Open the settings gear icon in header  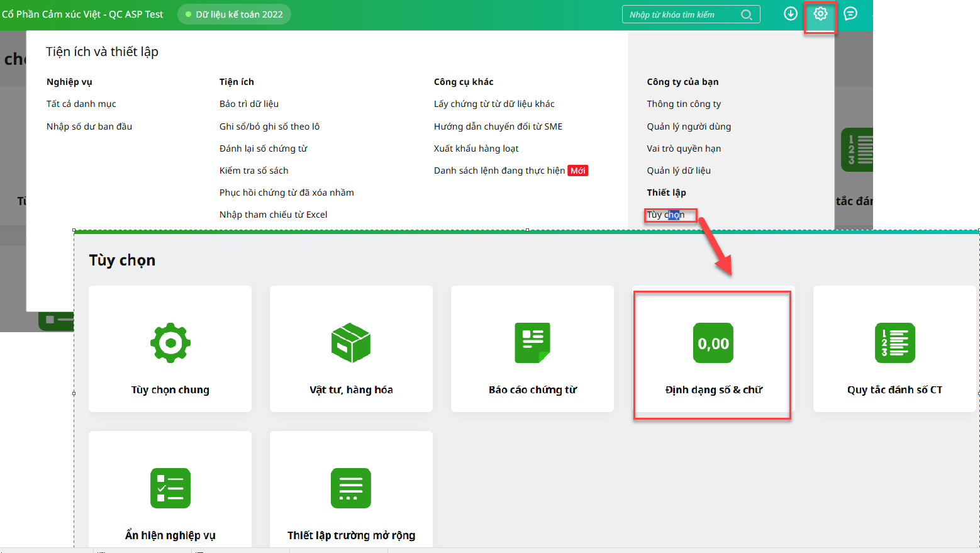(x=820, y=14)
